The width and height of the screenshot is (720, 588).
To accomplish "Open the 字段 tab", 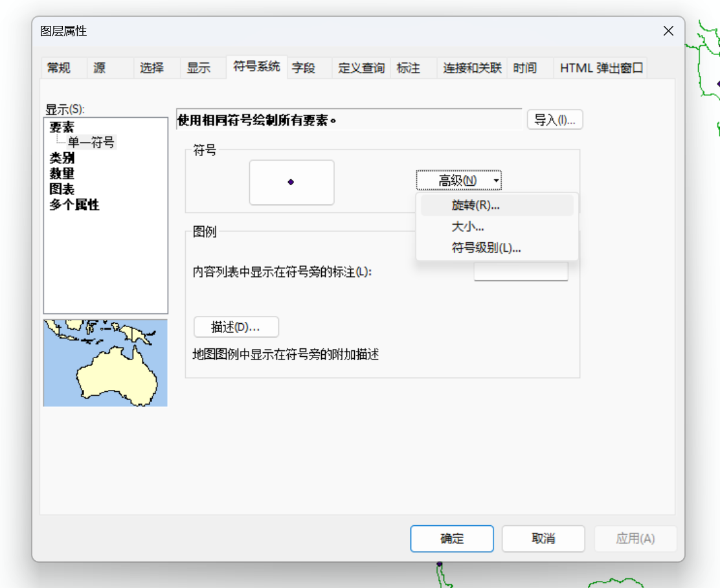I will (x=309, y=68).
